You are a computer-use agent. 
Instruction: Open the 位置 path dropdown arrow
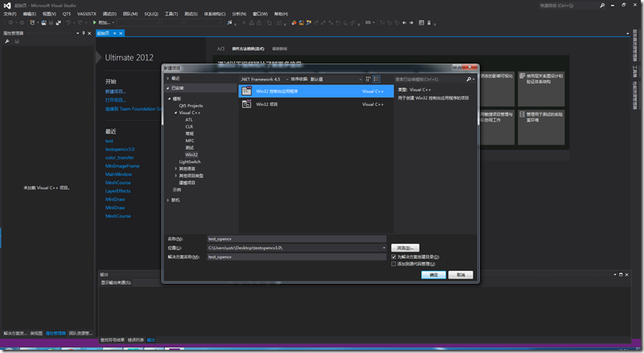coord(384,248)
